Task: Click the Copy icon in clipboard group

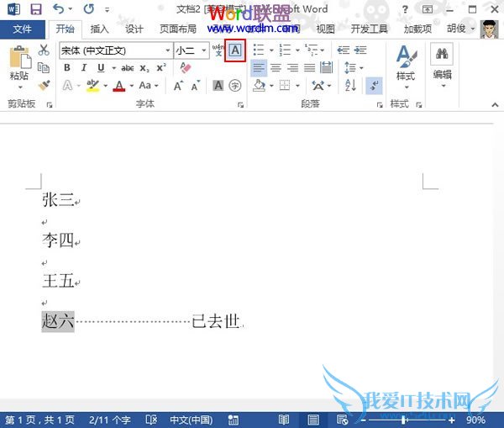Action: click(x=44, y=67)
